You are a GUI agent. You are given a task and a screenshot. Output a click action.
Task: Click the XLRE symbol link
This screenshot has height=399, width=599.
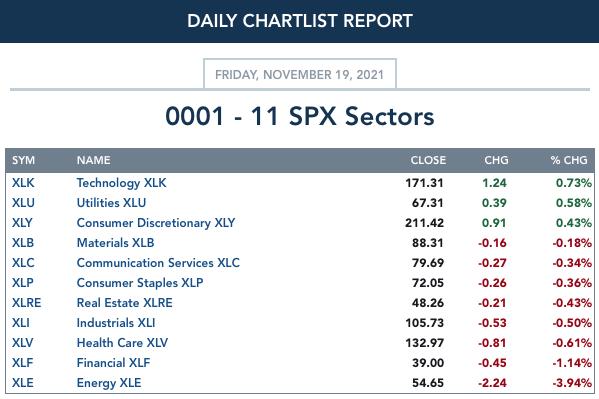click(x=26, y=303)
